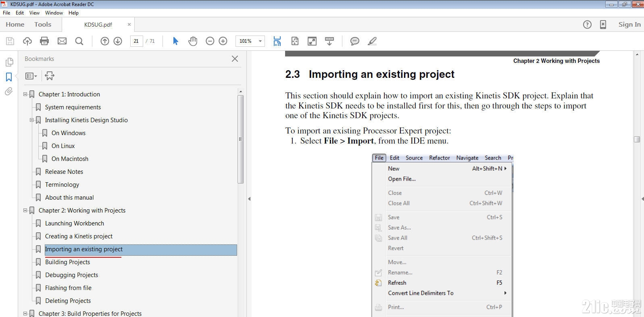Image resolution: width=644 pixels, height=317 pixels.
Task: Select the KDSUG.pdf document tab
Action: pos(98,25)
